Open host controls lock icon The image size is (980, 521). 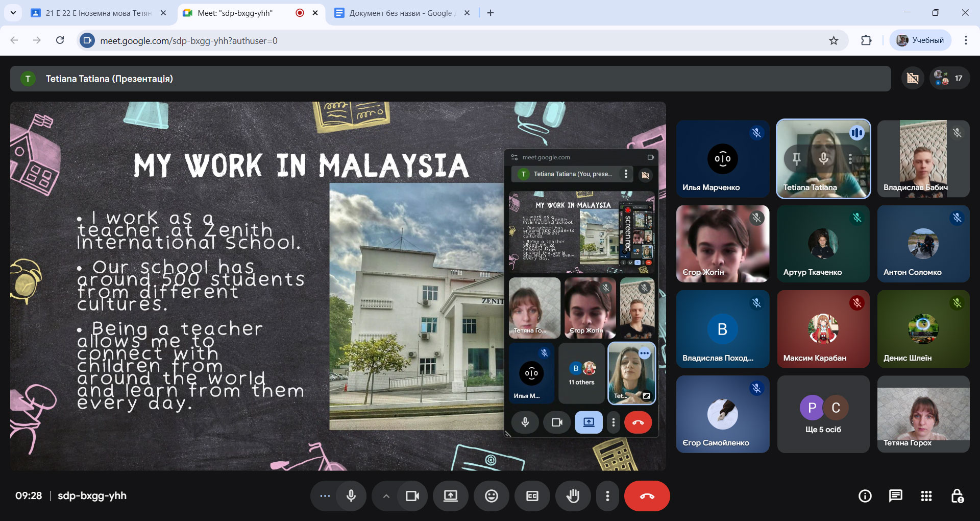coord(957,496)
